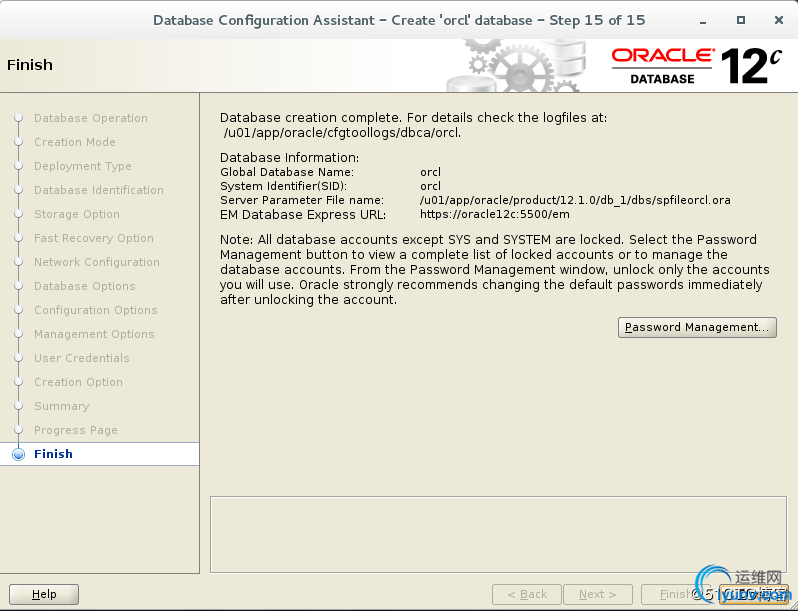Click the disabled Next button
This screenshot has height=611, width=798.
pos(597,594)
